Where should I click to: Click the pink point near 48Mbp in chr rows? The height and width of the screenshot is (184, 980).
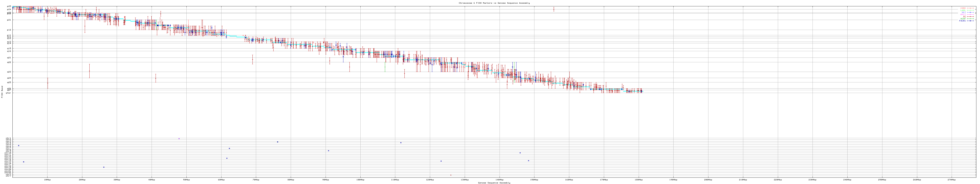(179, 139)
